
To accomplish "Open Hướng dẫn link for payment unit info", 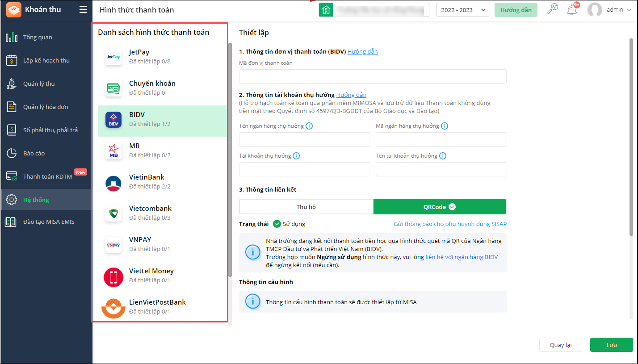I will click(363, 51).
